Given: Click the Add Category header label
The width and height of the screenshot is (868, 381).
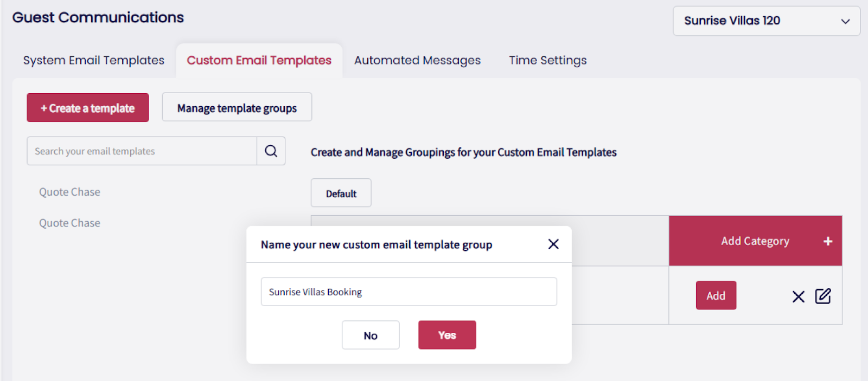Looking at the screenshot, I should 755,241.
